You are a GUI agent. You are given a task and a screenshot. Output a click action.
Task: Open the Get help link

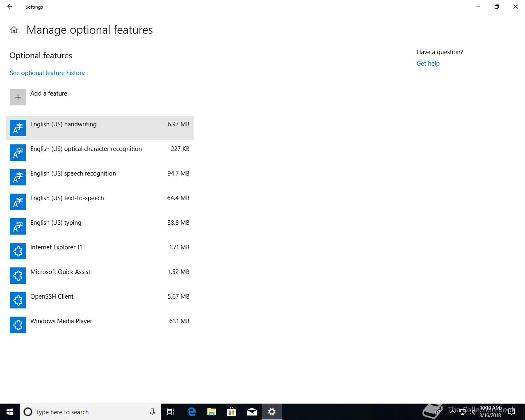point(428,64)
